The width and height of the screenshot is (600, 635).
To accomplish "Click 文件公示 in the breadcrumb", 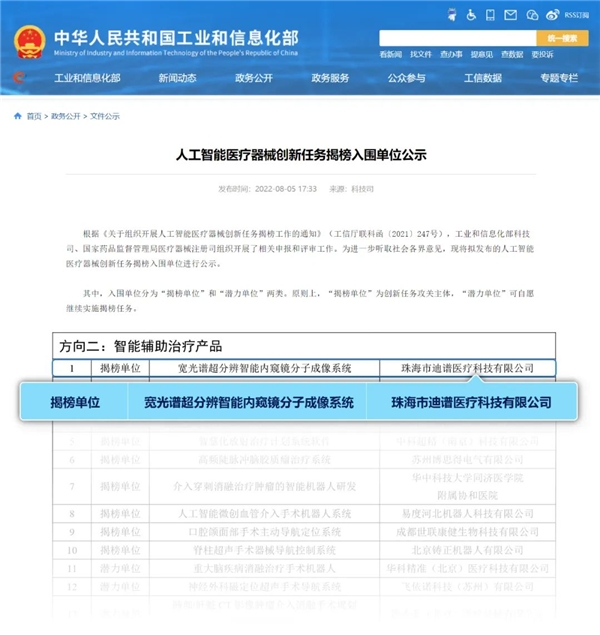I will [105, 117].
